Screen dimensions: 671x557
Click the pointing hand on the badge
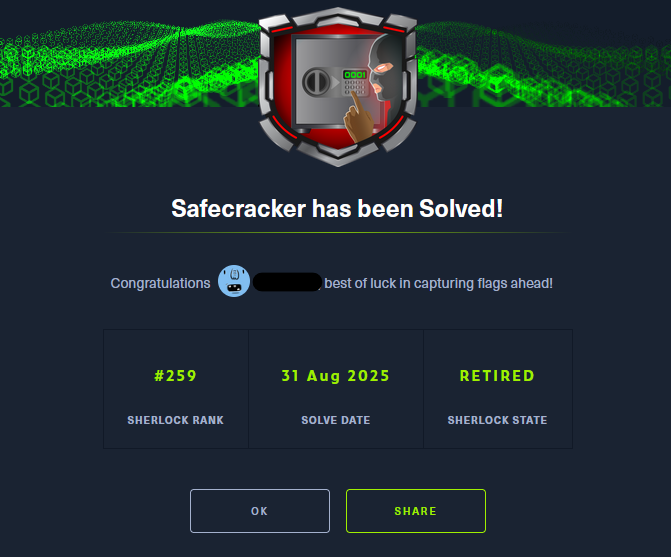(x=359, y=119)
